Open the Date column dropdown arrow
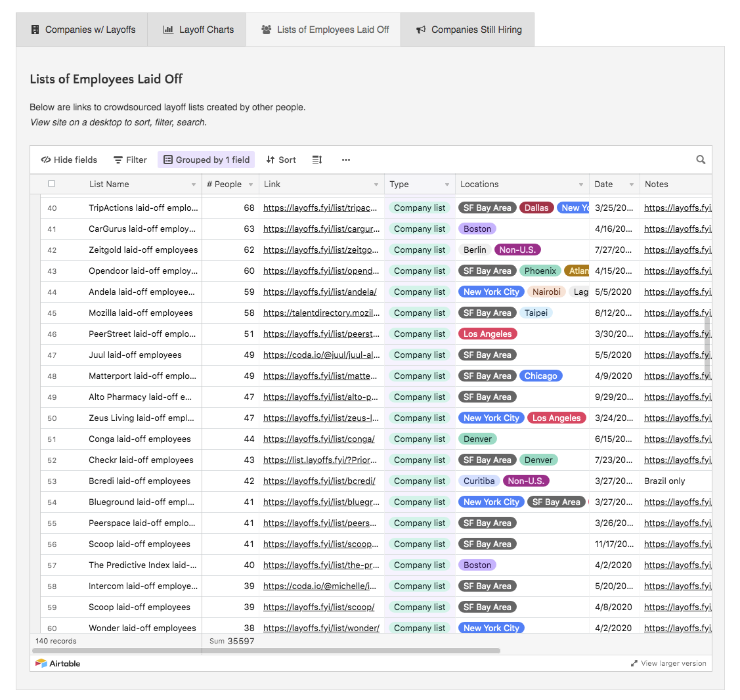This screenshot has width=740, height=700. 632,185
